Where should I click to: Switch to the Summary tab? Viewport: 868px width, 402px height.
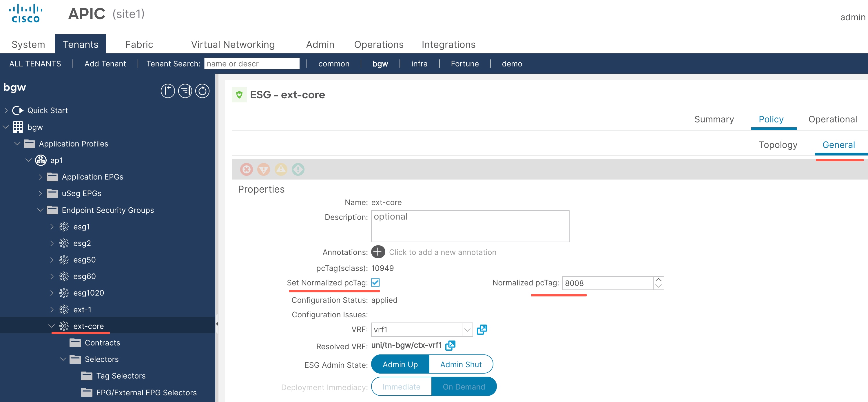pyautogui.click(x=714, y=119)
